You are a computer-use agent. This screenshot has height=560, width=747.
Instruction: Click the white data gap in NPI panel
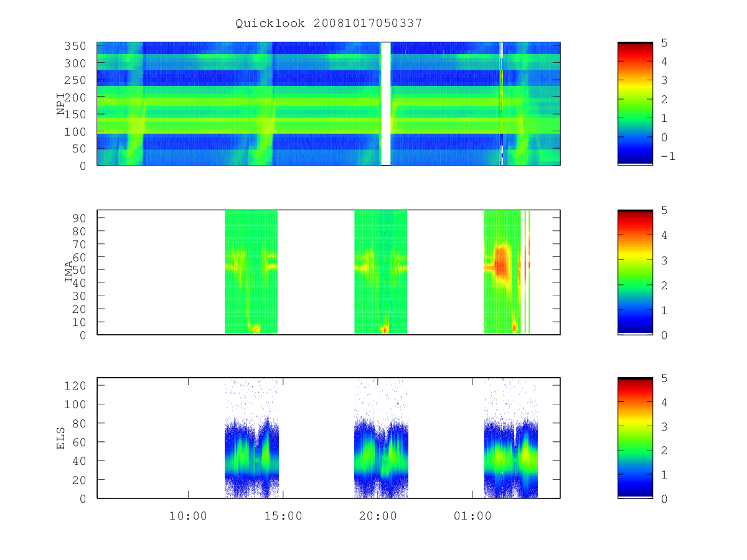pos(386,104)
